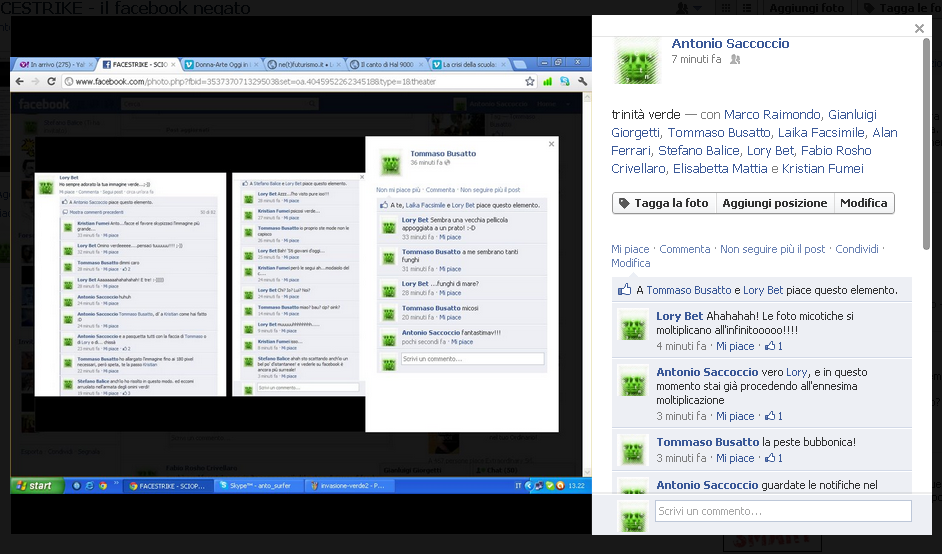Like Tommaso's 'la peste bubbonica!' comment

point(735,458)
